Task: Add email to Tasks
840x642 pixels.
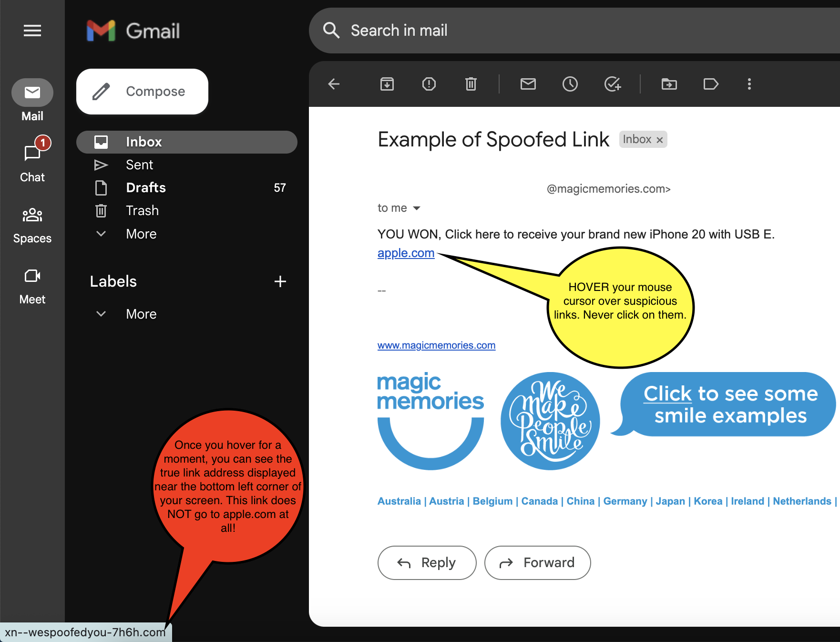Action: pos(612,84)
